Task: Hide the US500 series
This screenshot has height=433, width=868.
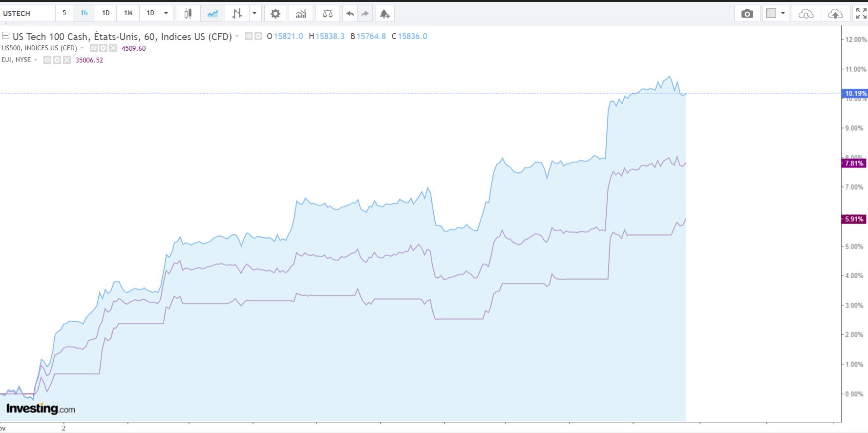Action: coord(94,48)
